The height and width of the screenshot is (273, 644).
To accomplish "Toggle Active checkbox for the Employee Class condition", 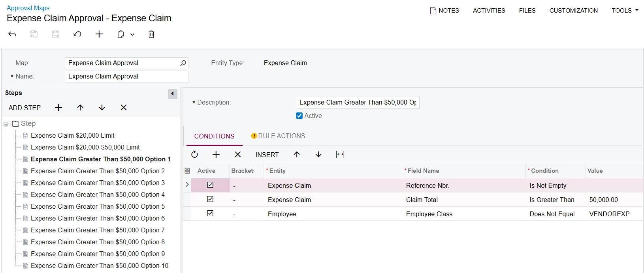I will pos(210,213).
